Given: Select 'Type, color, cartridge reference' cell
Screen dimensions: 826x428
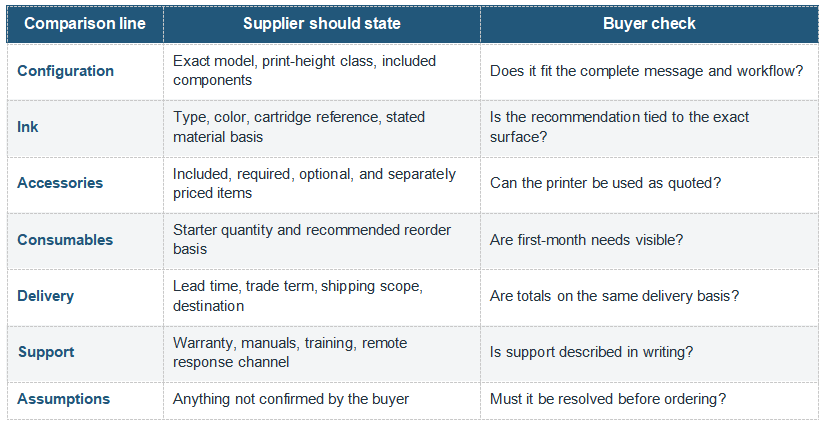Looking at the screenshot, I should point(321,127).
